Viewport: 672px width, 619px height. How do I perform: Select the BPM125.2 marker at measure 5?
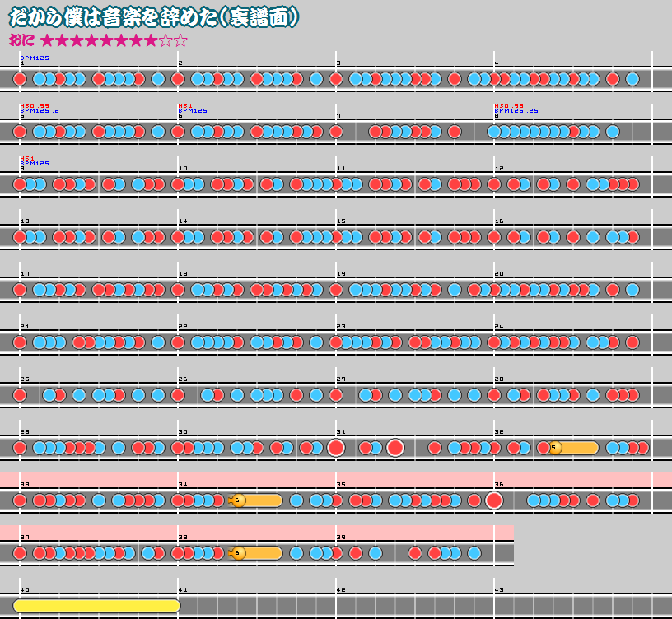[39, 110]
